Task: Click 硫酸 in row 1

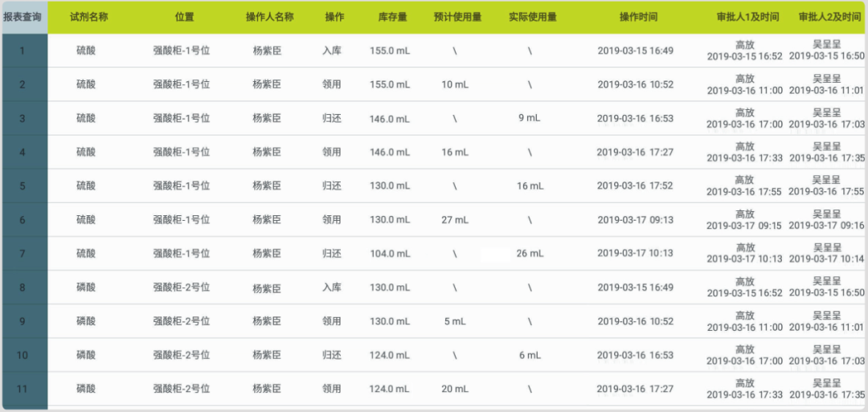Action: [x=86, y=51]
